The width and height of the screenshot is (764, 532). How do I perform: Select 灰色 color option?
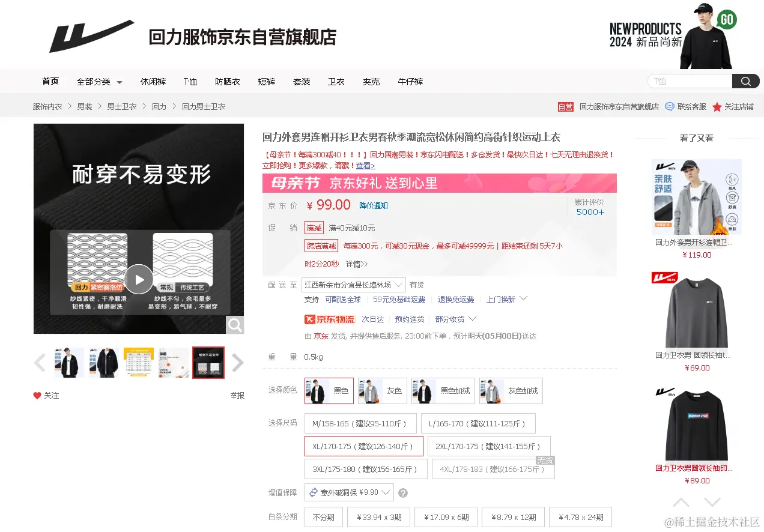point(383,391)
